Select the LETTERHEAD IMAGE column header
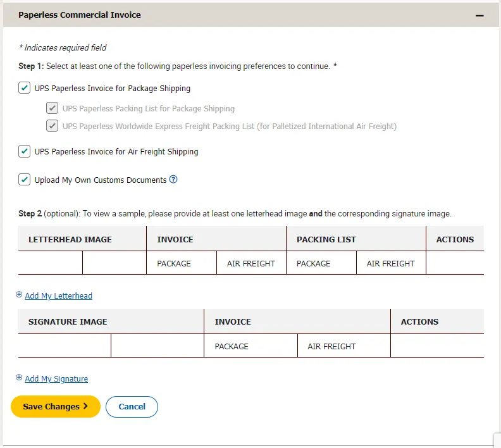 click(70, 239)
